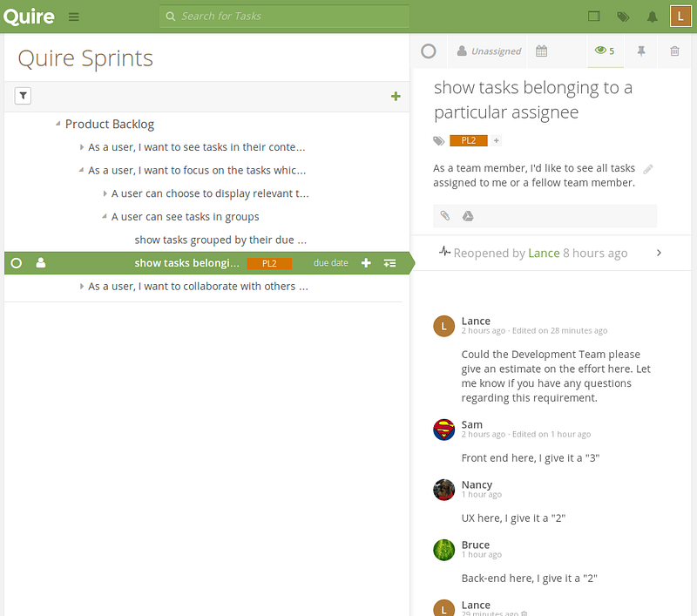The width and height of the screenshot is (697, 616).
Task: Add new task with green plus icon
Action: pyautogui.click(x=396, y=96)
